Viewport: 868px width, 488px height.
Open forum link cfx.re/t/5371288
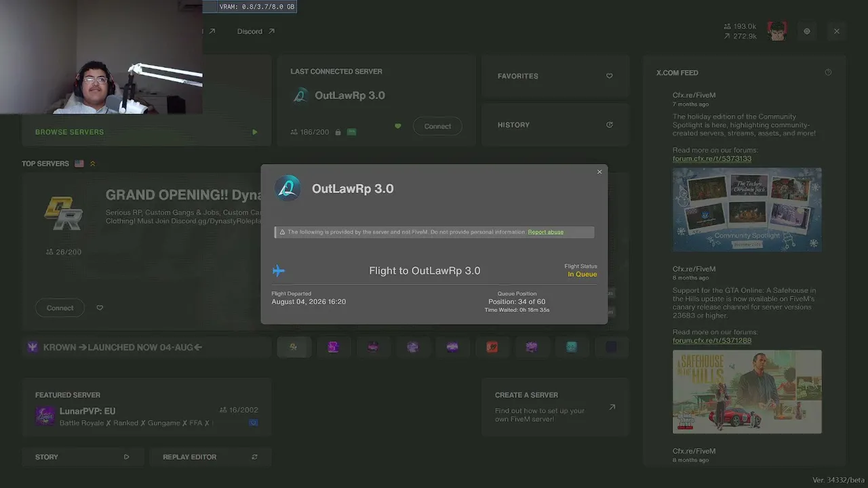[712, 340]
